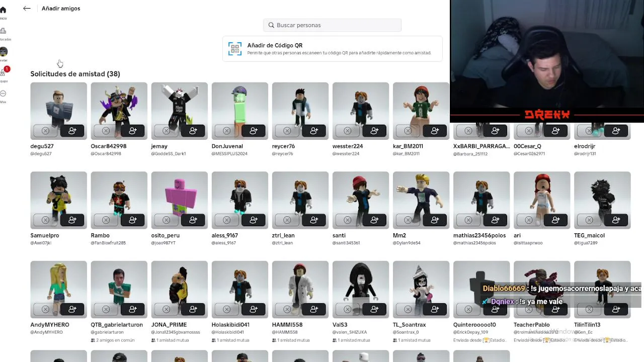
Task: Decline friend request from ValS3
Action: click(x=347, y=309)
